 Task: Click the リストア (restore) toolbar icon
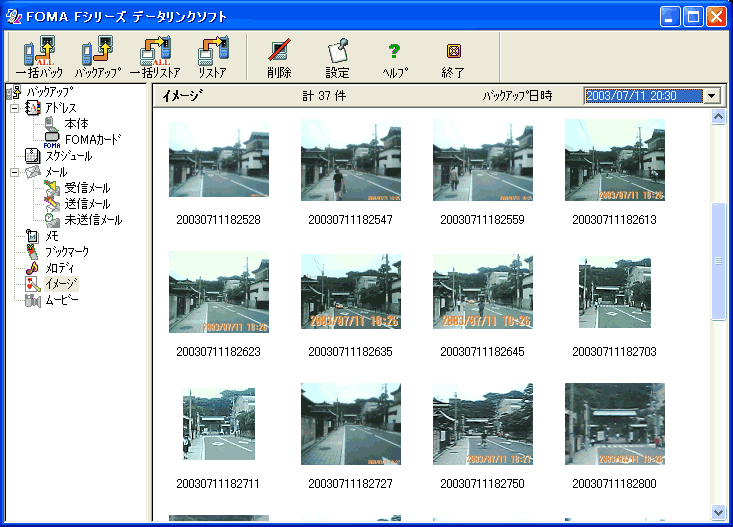pos(212,56)
